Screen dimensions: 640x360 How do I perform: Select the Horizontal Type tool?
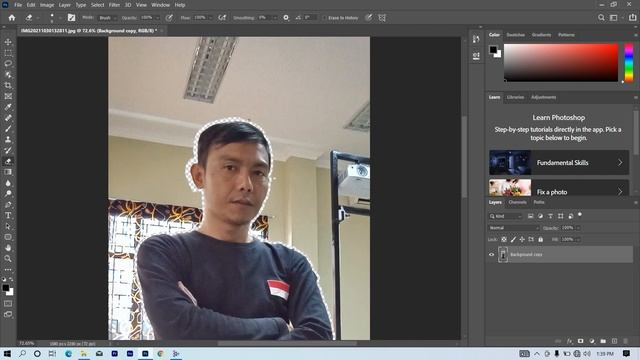[x=8, y=215]
